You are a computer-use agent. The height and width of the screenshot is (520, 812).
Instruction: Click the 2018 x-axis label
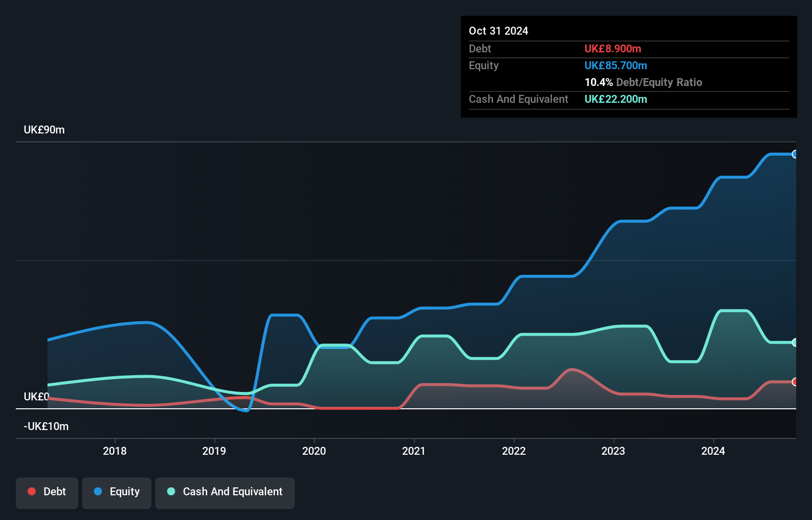115,451
